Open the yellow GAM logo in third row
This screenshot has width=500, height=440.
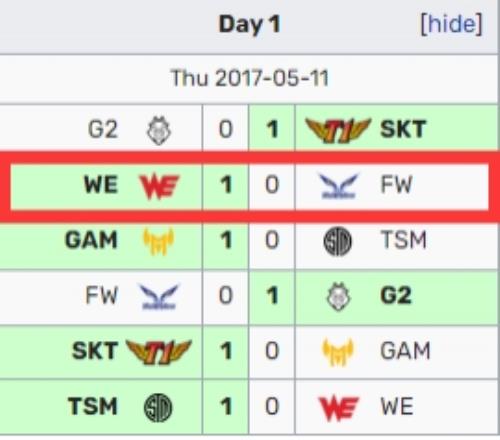(x=159, y=241)
